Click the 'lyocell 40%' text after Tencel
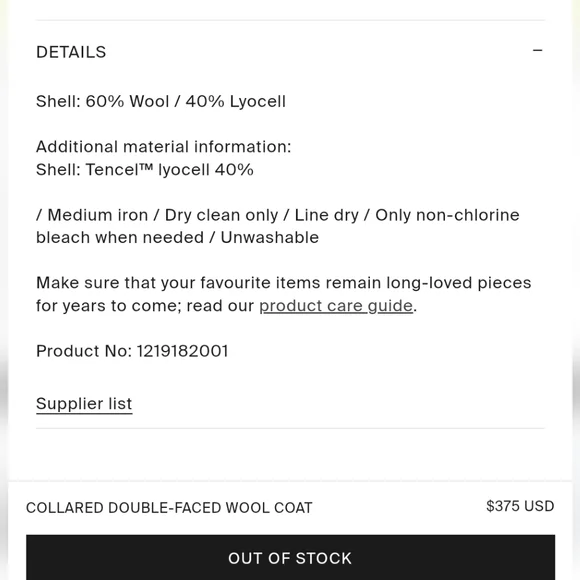This screenshot has height=580, width=580. [x=206, y=170]
